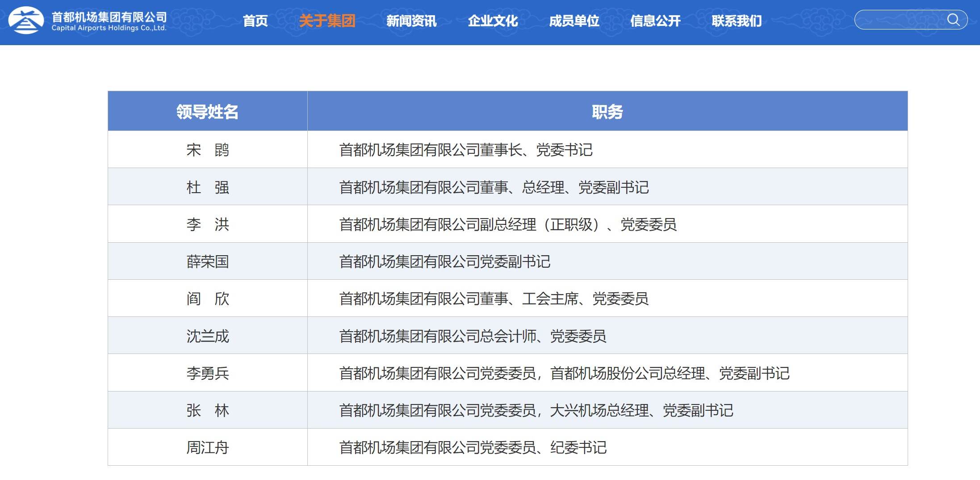Select the 关于集团 menu item
980x480 pixels.
tap(327, 21)
